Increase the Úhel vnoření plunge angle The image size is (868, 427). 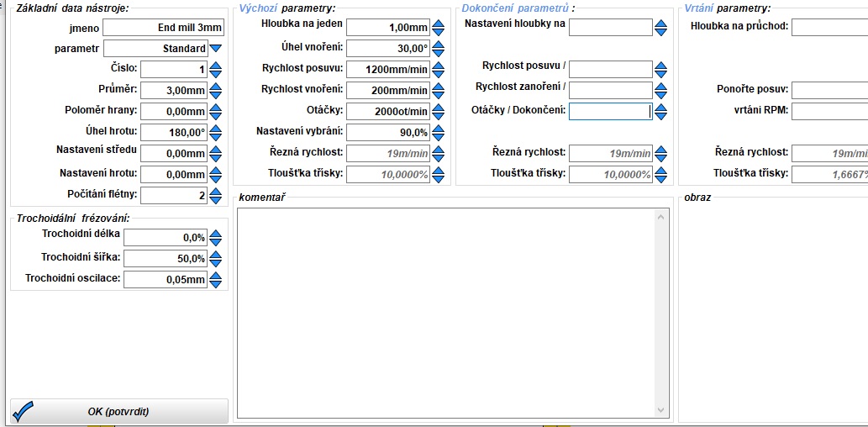[438, 45]
